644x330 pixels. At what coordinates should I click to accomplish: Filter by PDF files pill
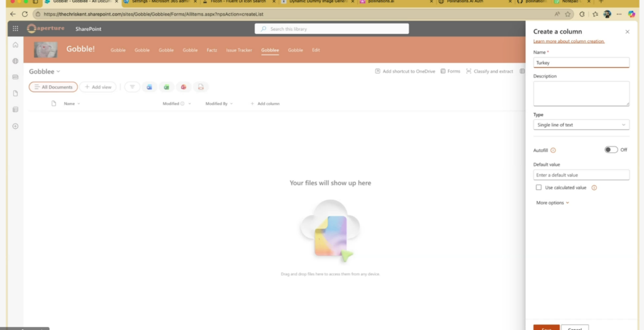point(201,87)
